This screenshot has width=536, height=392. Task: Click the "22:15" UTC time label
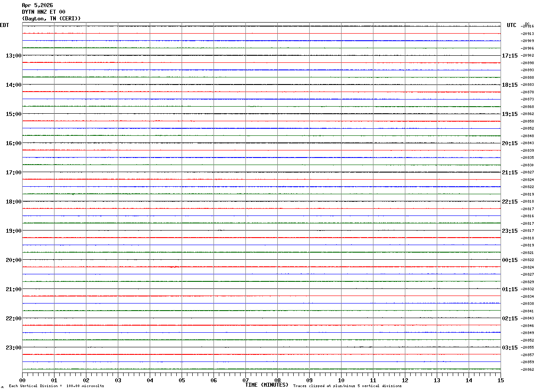point(509,202)
